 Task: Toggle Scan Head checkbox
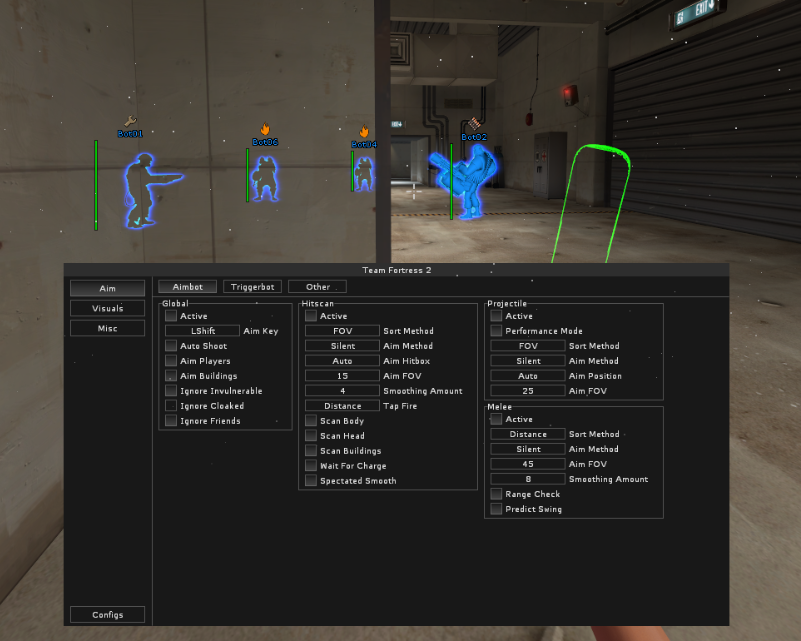click(x=311, y=436)
